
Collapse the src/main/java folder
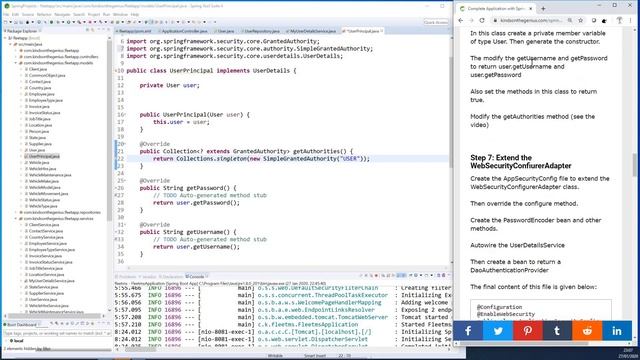click(11, 44)
